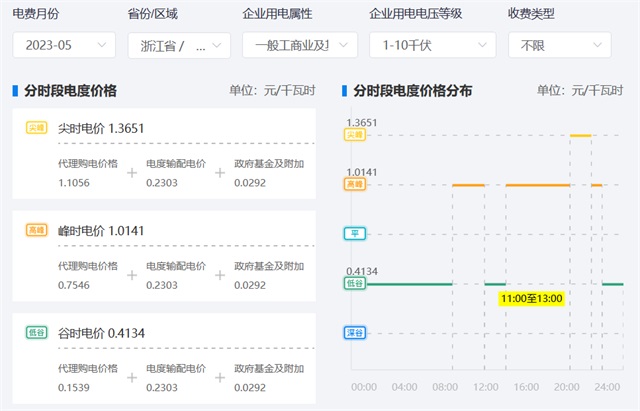Click the 低谷 badge beside 谷时电价 0.4134
The image size is (640, 411).
[36, 333]
